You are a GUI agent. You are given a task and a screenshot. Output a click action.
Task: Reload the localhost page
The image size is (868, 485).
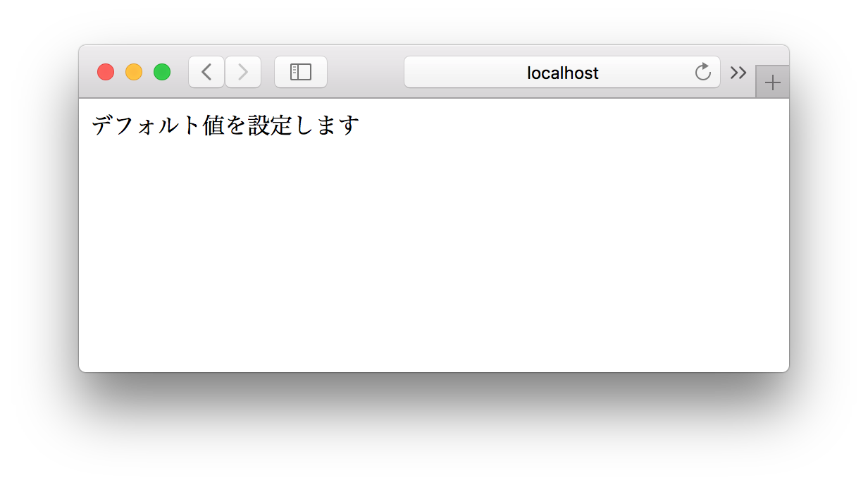pyautogui.click(x=702, y=72)
